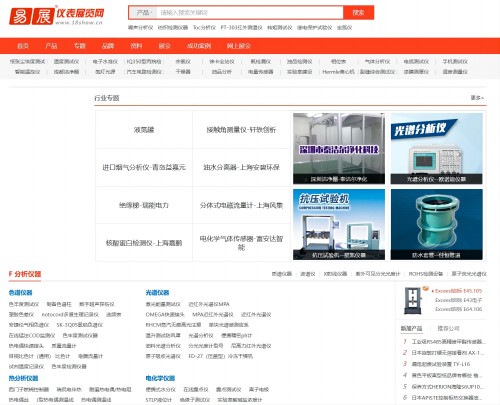Screen dimensions: 500x405
Task: Focus the keyword search input box
Action: 249,13
